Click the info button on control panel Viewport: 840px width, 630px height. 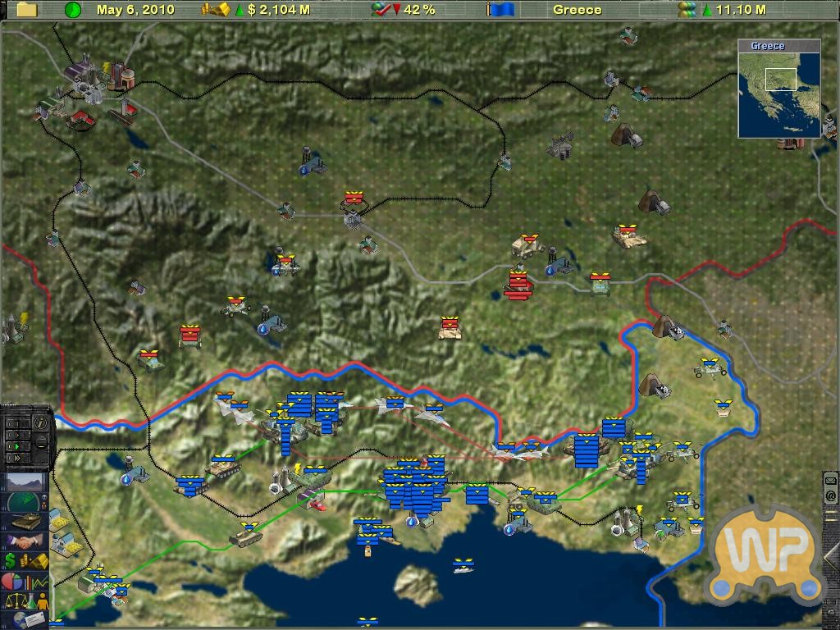click(39, 423)
